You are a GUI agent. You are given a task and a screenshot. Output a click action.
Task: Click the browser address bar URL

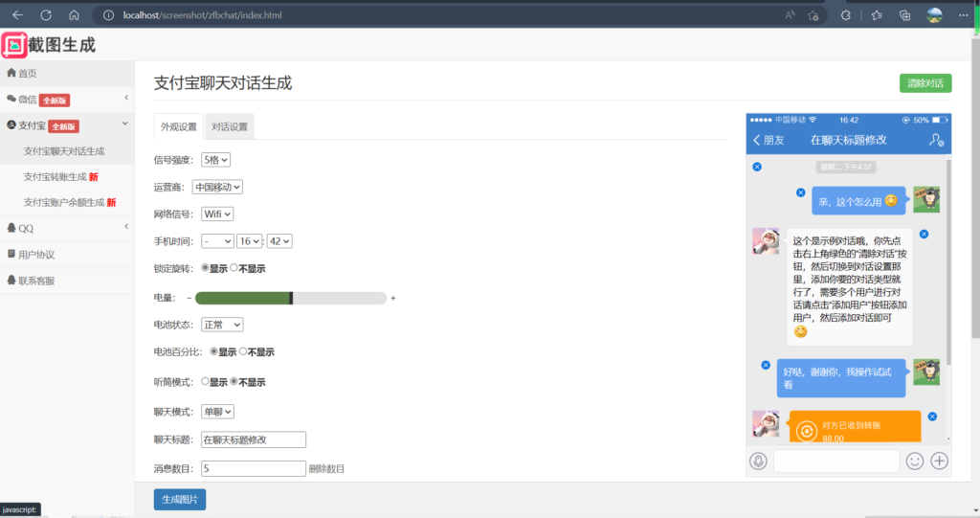click(203, 15)
